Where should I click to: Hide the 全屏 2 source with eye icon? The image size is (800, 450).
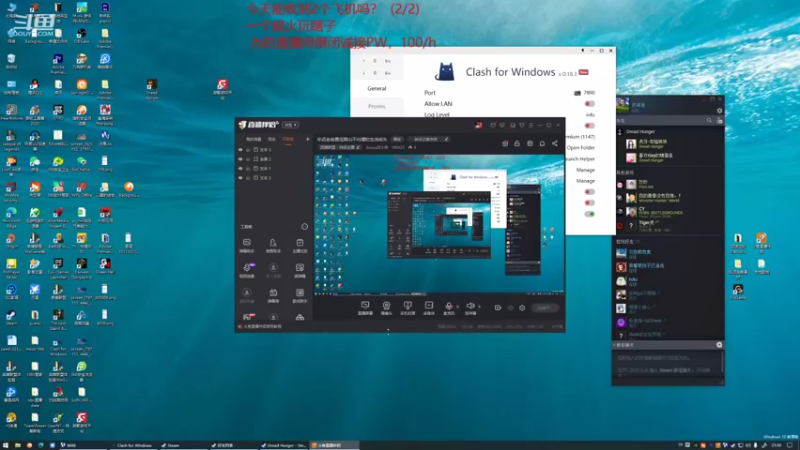click(x=240, y=159)
